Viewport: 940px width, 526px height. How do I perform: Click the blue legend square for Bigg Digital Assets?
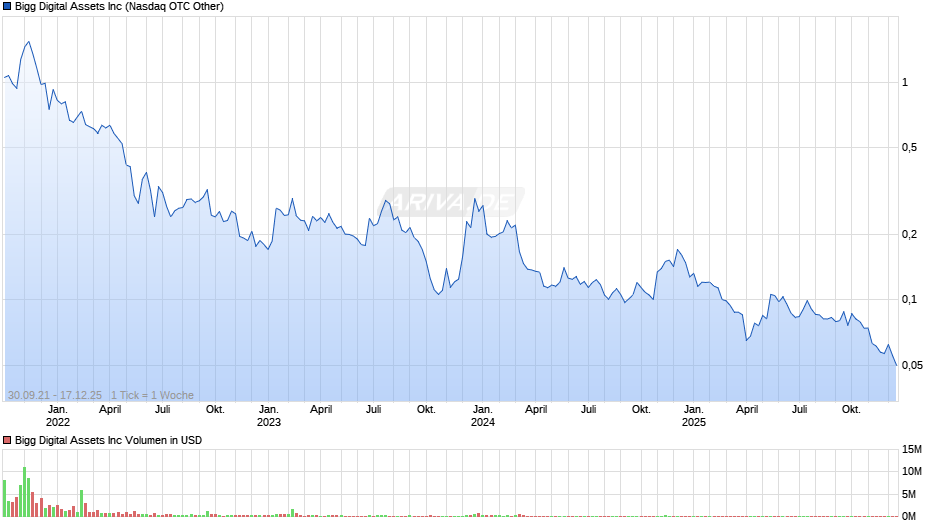[7, 7]
